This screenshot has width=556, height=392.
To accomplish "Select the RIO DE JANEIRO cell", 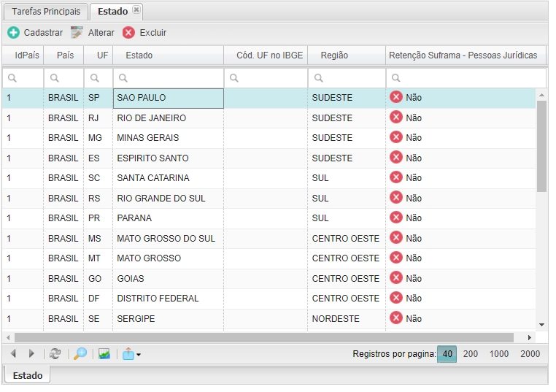I will coord(169,118).
